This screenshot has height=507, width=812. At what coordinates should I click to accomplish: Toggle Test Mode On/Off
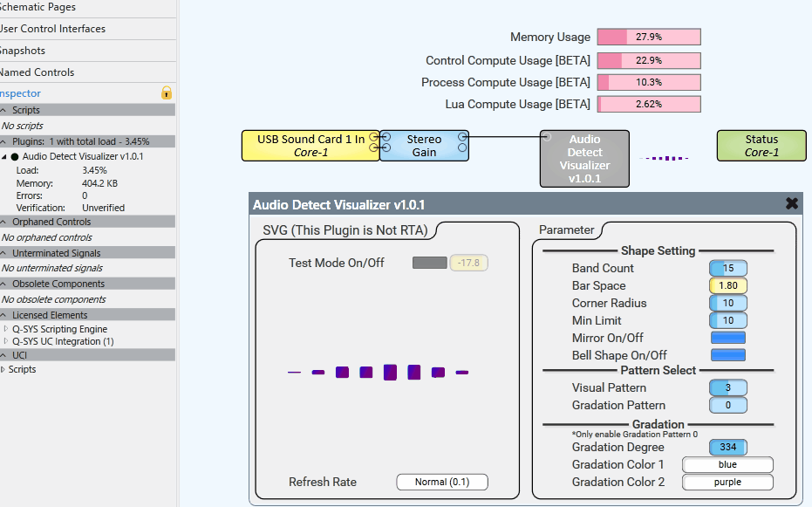[429, 263]
